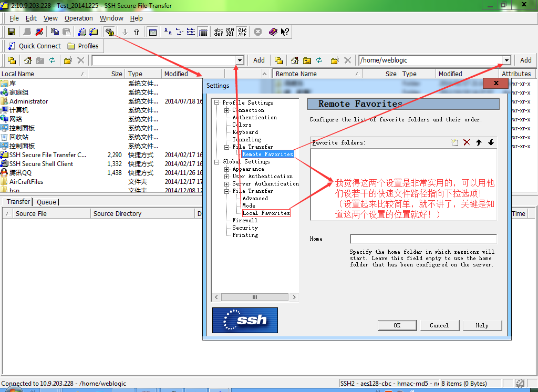Select binary transfer mode (010 101) icon
538x392 pixels.
pos(230,32)
